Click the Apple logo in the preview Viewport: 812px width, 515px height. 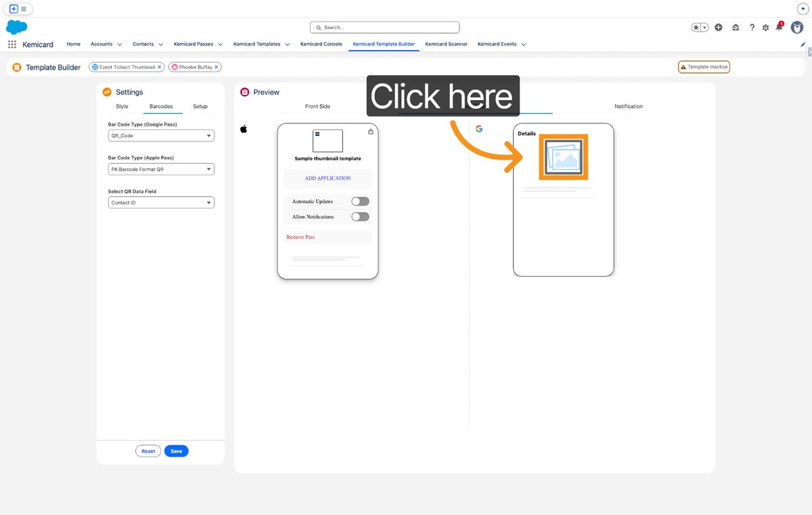244,129
